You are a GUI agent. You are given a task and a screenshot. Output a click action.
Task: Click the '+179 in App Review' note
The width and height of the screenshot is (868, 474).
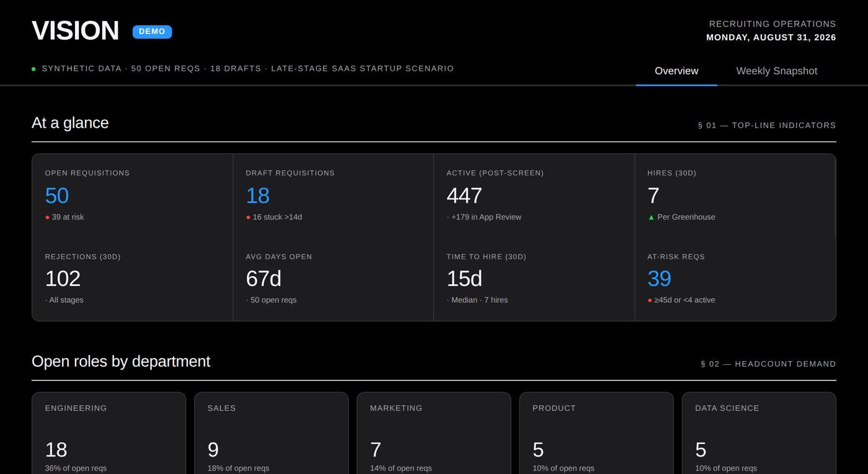[486, 217]
